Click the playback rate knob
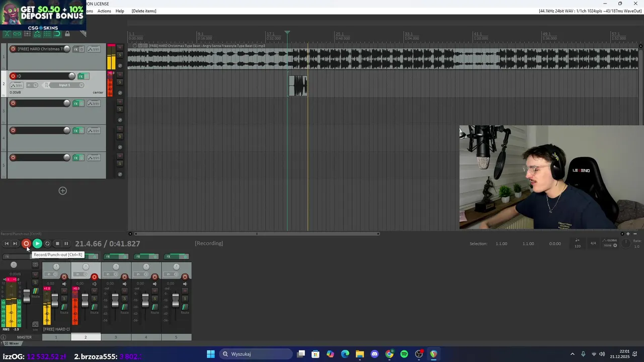Screen dimensions: 644x362 pyautogui.click(x=626, y=243)
